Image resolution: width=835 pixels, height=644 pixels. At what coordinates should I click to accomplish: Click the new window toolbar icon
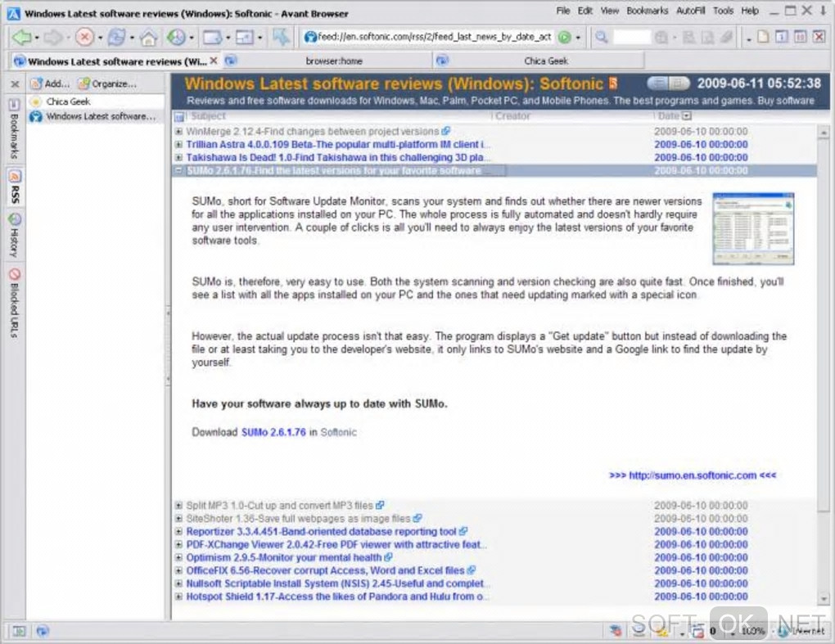pos(213,38)
